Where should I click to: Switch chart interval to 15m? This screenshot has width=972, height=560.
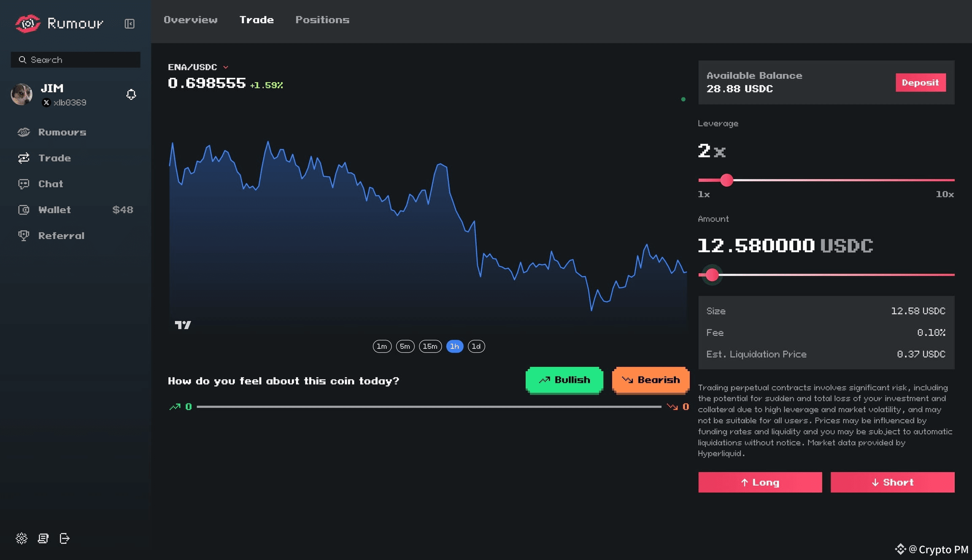[430, 346]
